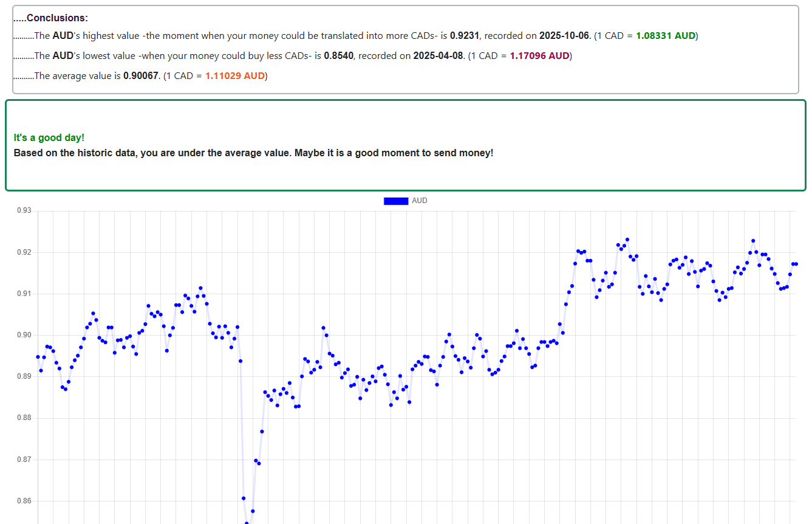Click the first data point at chart's left edge
Screen dimensions: 812x524
(38, 357)
